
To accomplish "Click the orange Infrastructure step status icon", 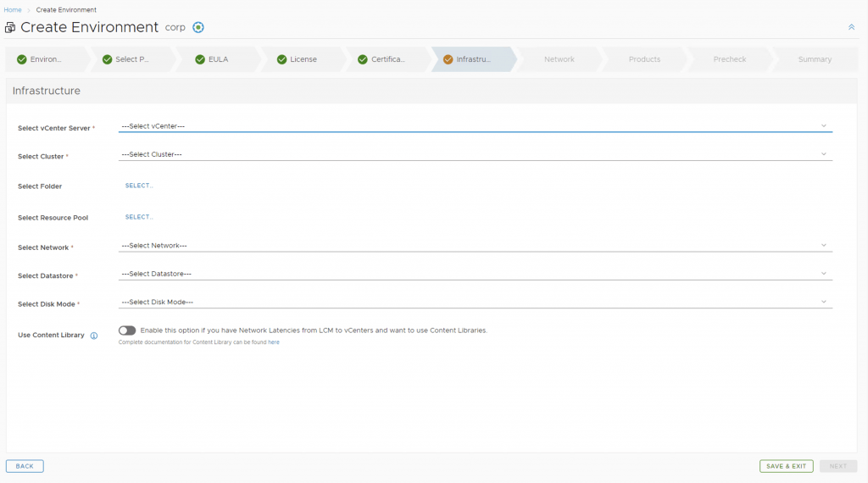I will click(x=448, y=59).
